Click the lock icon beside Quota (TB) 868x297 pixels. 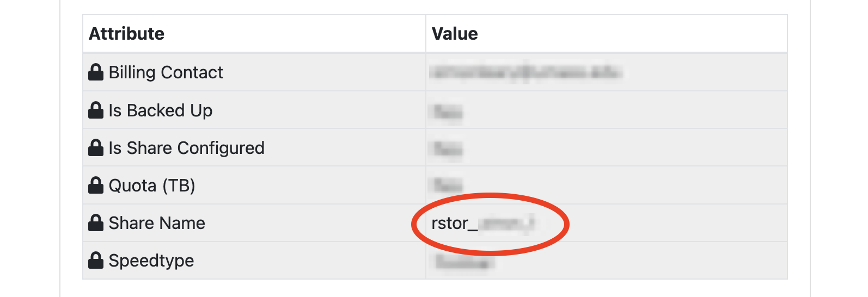pos(96,185)
